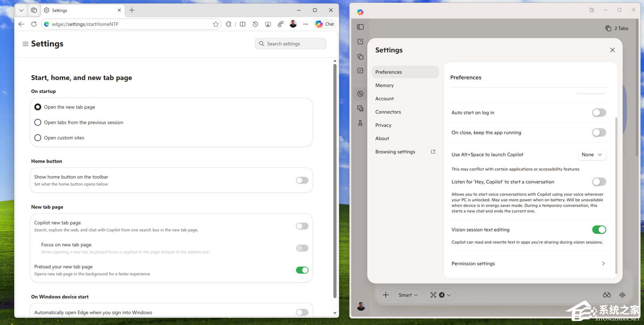Image resolution: width=644 pixels, height=325 pixels.
Task: Open Copilot user profile avatar
Action: click(361, 307)
